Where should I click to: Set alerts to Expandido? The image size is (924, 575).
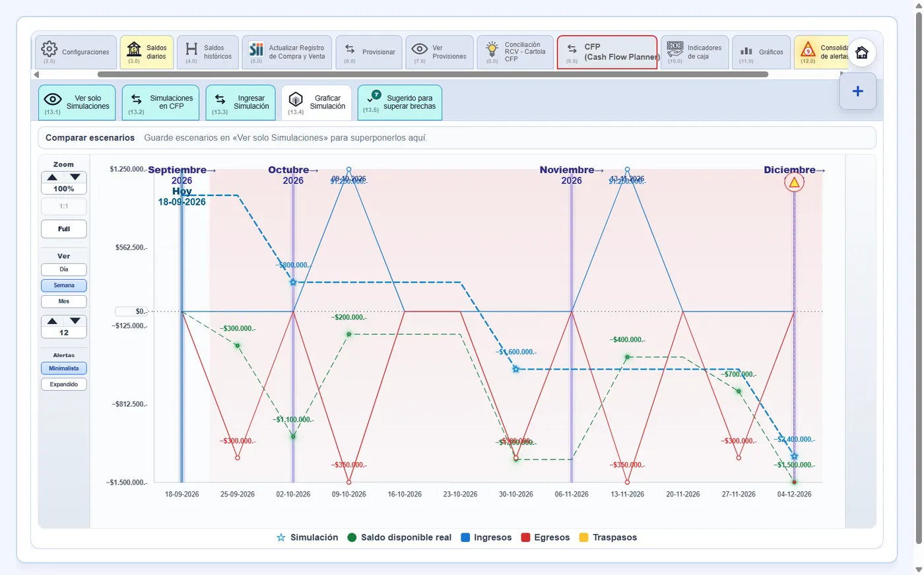(64, 384)
